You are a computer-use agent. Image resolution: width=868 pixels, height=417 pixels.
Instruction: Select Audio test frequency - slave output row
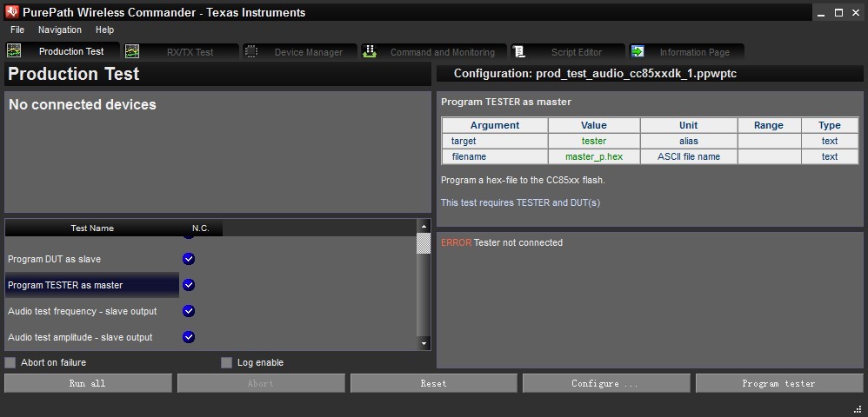pyautogui.click(x=92, y=311)
